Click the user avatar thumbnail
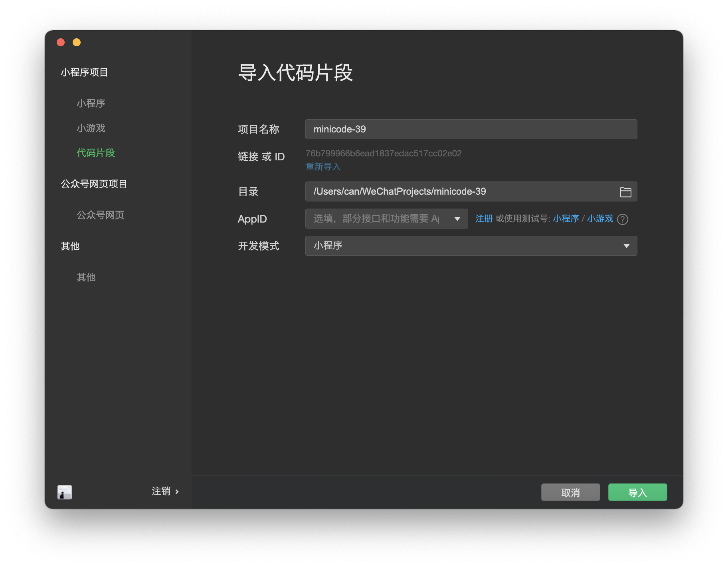Viewport: 728px width, 568px height. point(65,492)
